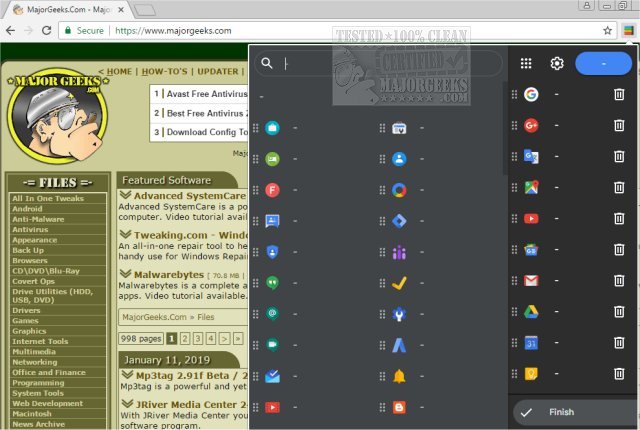Open the Google Calendar shortcut icon
The height and width of the screenshot is (430, 640).
click(532, 343)
